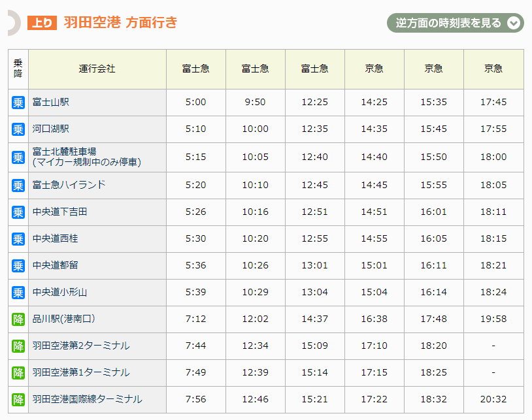Click the orange 上り badge
Image resolution: width=532 pixels, height=420 pixels.
pos(42,23)
